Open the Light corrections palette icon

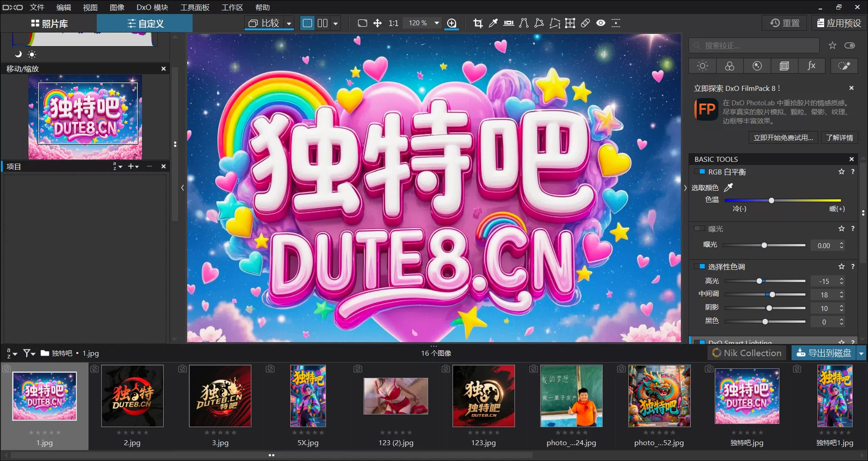[x=703, y=66]
